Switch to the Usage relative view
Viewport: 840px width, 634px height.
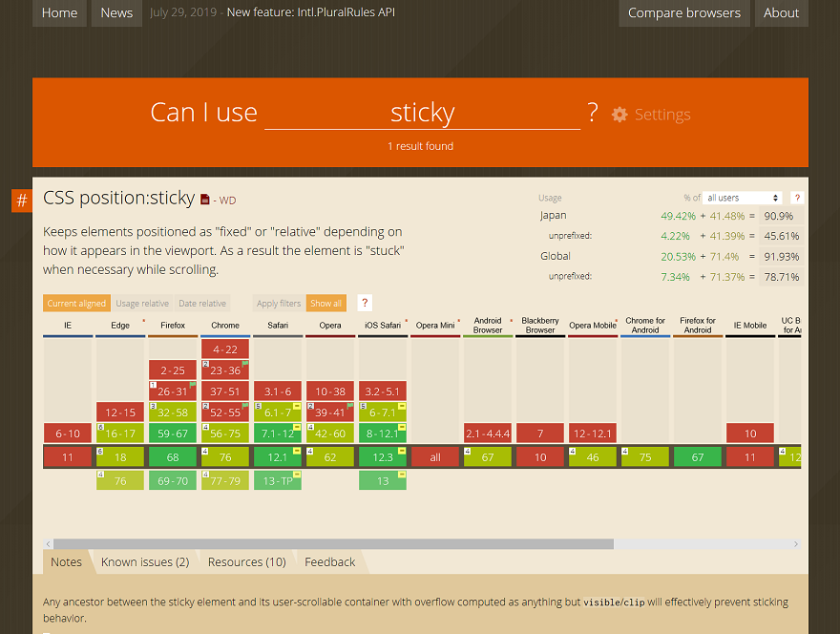click(142, 303)
